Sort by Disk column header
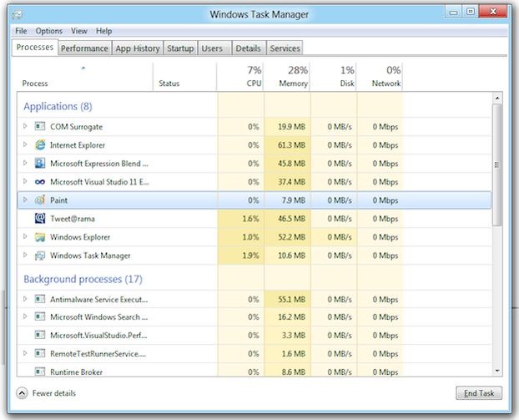Viewport: 519px width, 420px height. coord(333,77)
